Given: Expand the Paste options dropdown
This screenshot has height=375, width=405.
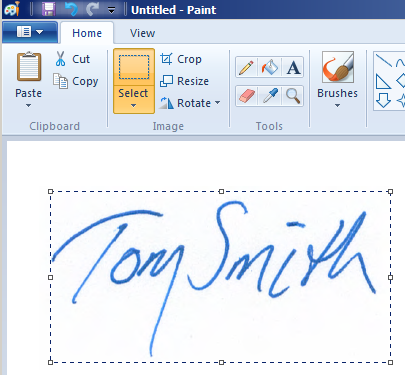Looking at the screenshot, I should [28, 105].
